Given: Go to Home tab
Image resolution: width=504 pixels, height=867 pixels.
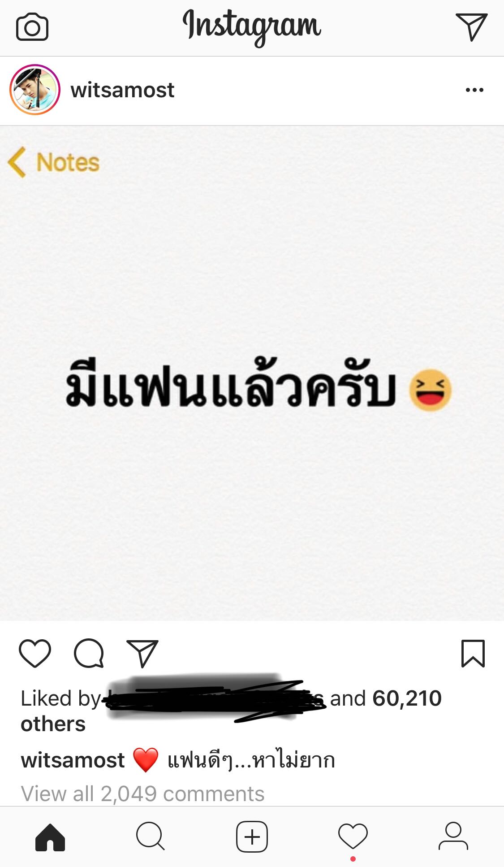Looking at the screenshot, I should (x=50, y=837).
